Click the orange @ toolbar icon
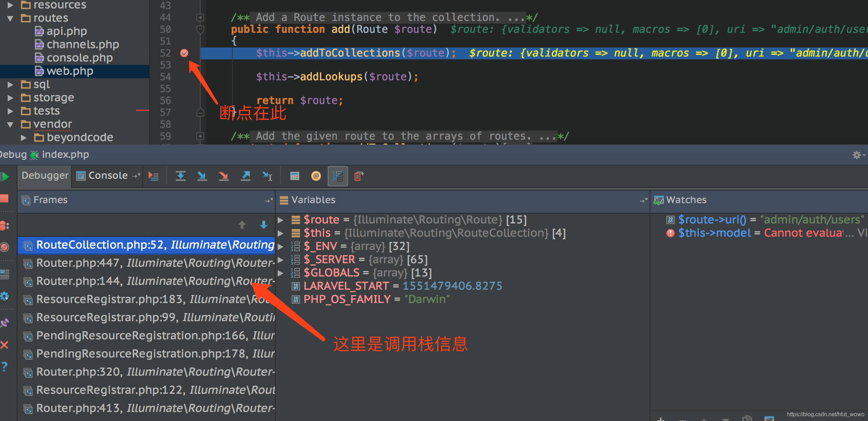 (316, 176)
